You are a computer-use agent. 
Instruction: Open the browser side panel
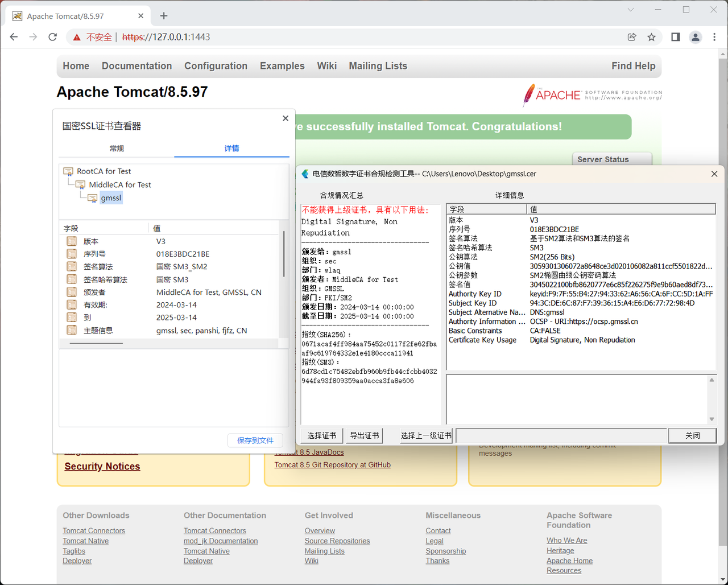click(676, 37)
